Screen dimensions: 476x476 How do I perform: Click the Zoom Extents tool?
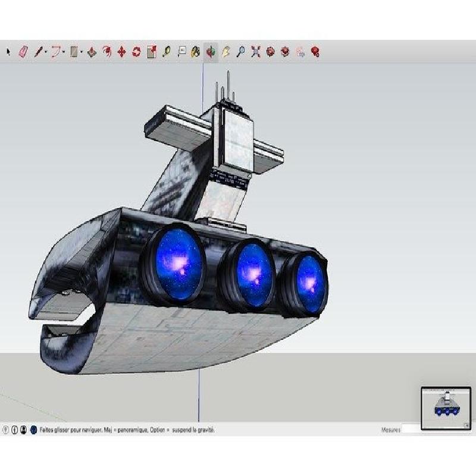(x=256, y=52)
